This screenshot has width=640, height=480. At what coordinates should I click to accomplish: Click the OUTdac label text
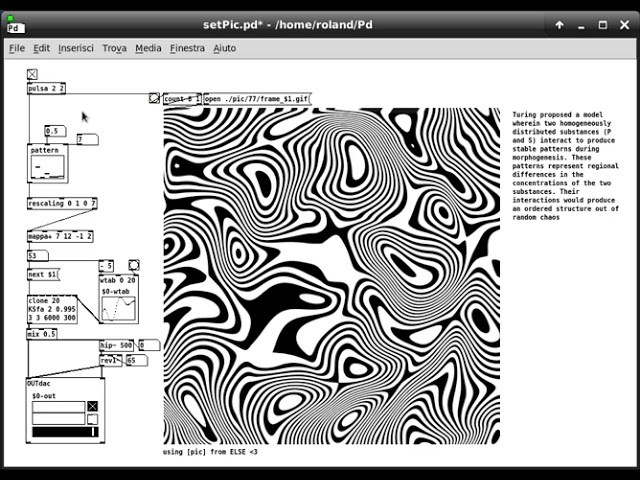39,383
